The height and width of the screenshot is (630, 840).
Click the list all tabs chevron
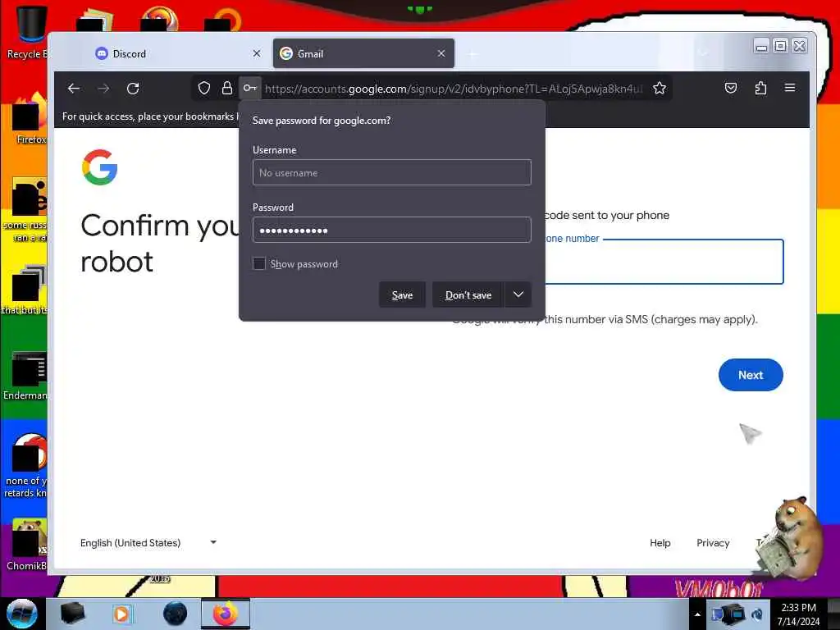tap(703, 53)
